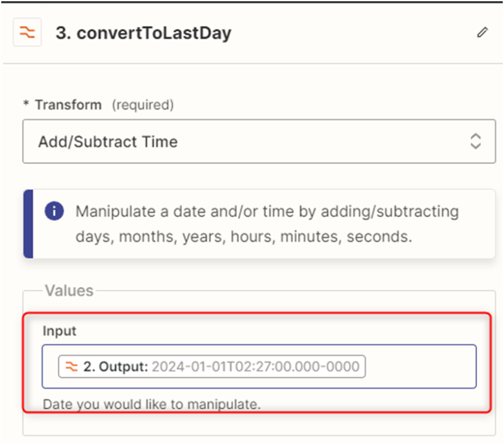Click the up-down chevron arrows in Transform field
504x445 pixels.
pyautogui.click(x=476, y=141)
